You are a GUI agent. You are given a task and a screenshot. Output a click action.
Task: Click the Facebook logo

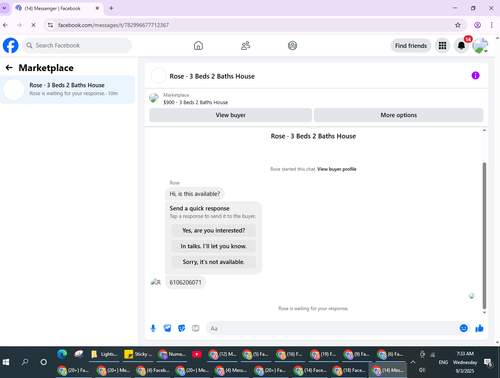11,45
